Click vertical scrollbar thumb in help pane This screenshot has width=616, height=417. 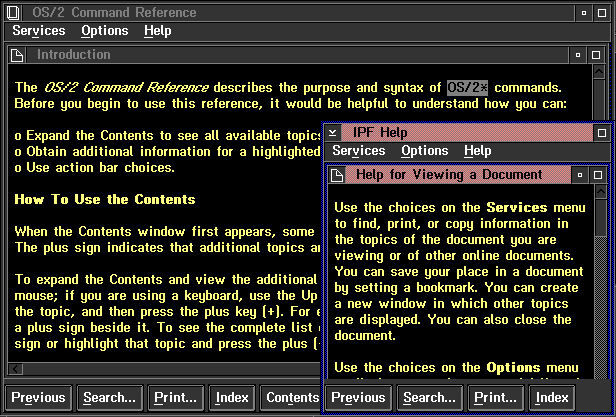pos(601,218)
